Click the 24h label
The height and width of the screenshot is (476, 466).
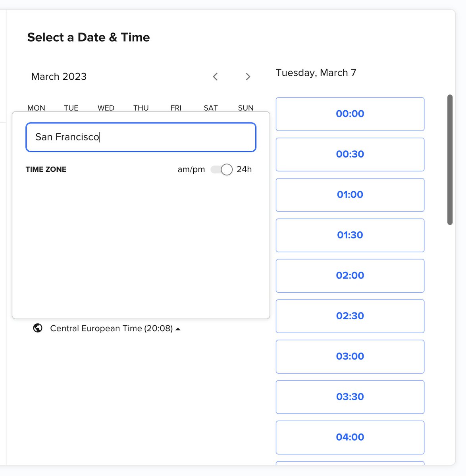pos(244,169)
